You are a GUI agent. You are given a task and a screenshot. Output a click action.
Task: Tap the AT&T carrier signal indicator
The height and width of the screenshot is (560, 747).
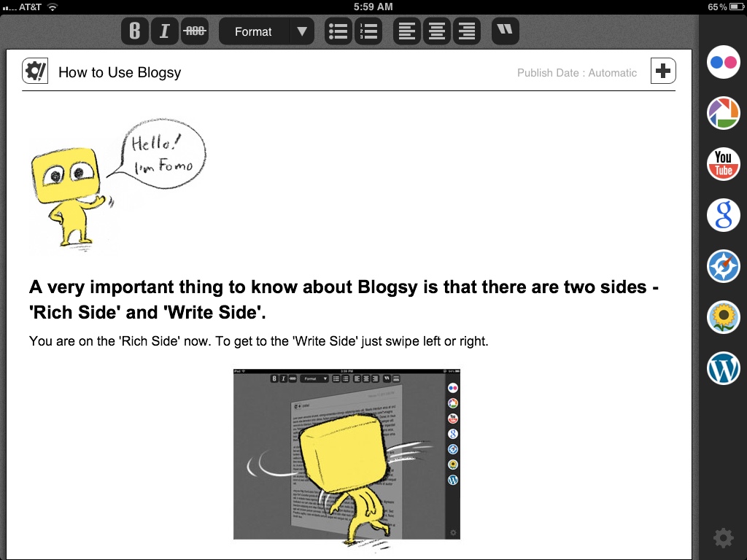click(x=22, y=7)
